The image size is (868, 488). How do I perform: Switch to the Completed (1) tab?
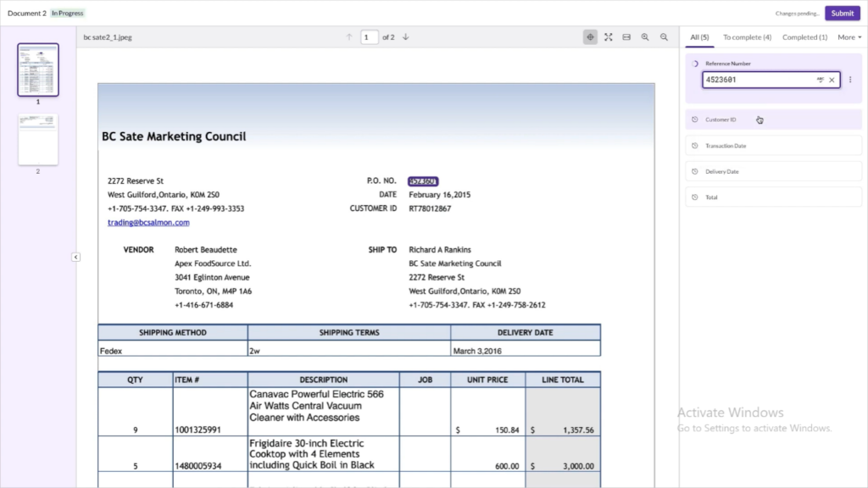[x=804, y=37]
